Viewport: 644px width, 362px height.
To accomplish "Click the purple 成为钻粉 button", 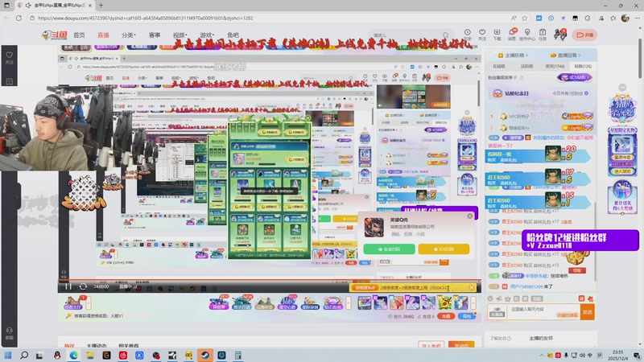I will (x=576, y=77).
